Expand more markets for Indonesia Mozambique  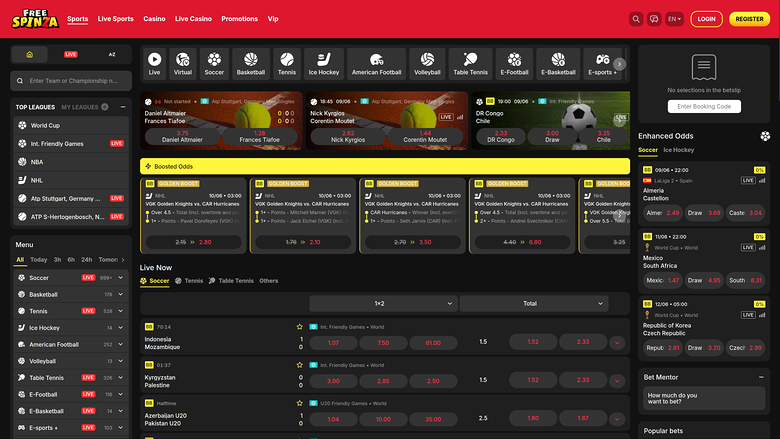(617, 343)
